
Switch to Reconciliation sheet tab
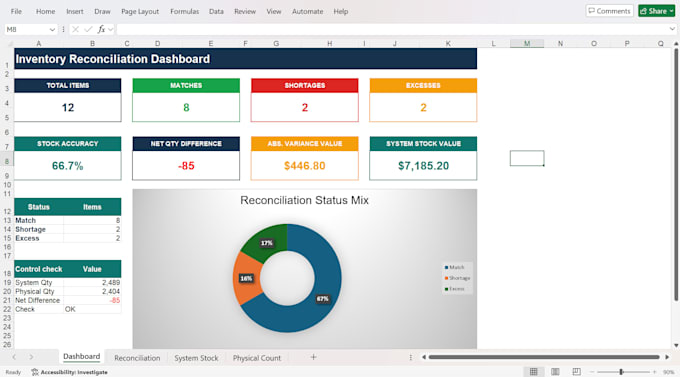point(137,358)
